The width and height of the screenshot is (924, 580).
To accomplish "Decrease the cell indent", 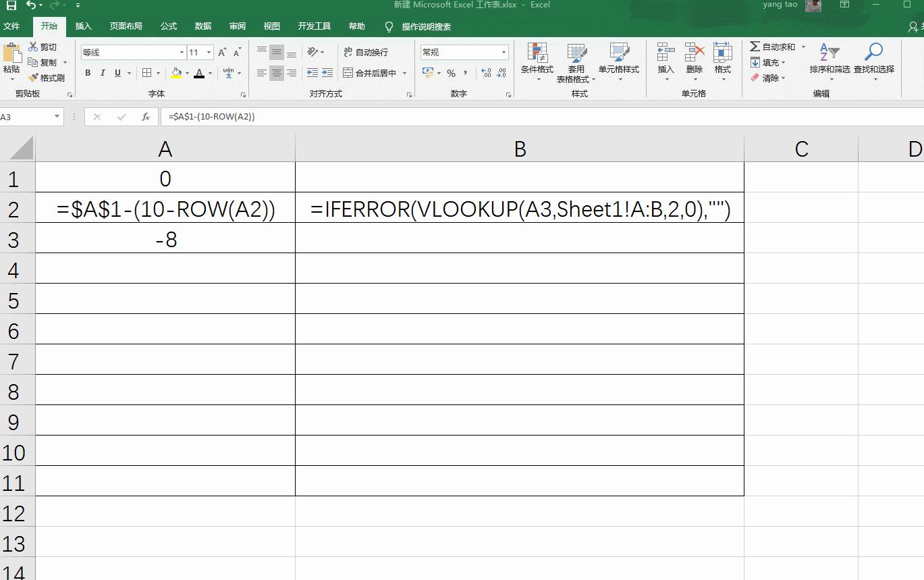I will pyautogui.click(x=312, y=73).
